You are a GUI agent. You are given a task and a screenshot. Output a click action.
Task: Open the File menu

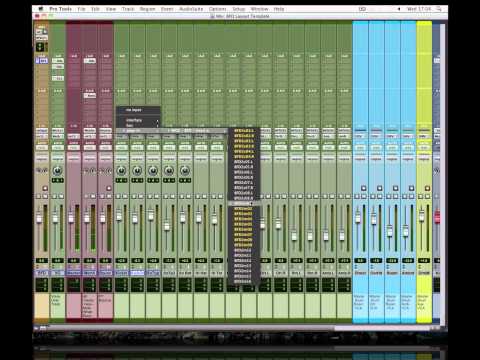tap(81, 9)
